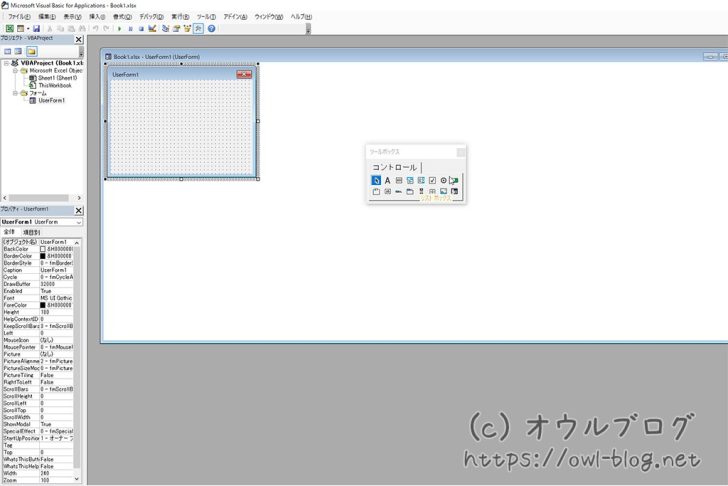Collapse the フォーム folder in the project tree
This screenshot has width=728, height=486.
[x=15, y=93]
